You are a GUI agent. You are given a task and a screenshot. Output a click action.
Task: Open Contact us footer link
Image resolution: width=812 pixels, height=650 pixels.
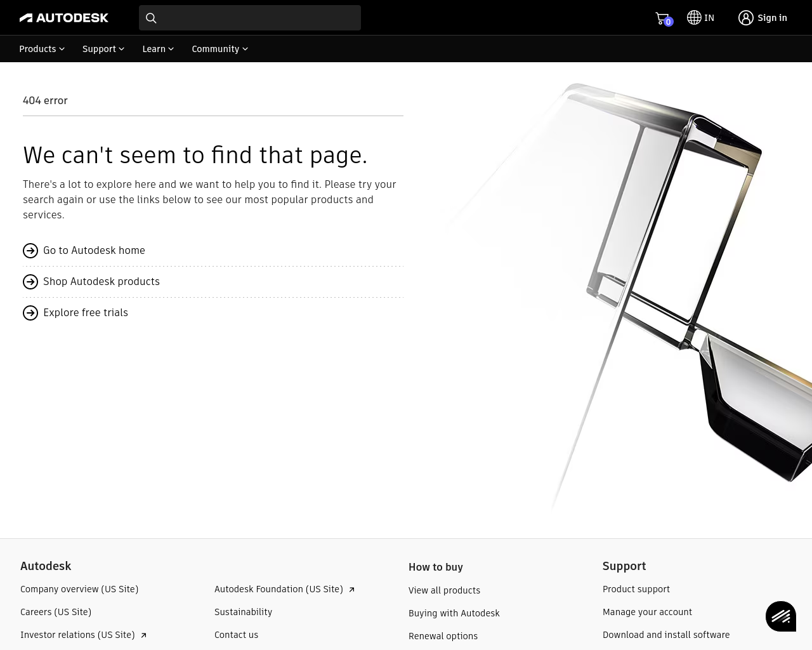pos(236,635)
